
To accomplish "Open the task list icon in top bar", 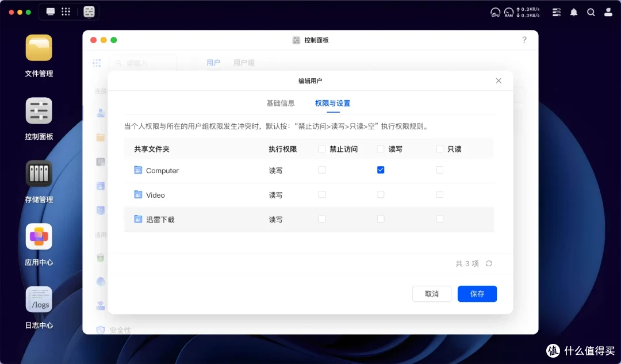I will pos(557,12).
